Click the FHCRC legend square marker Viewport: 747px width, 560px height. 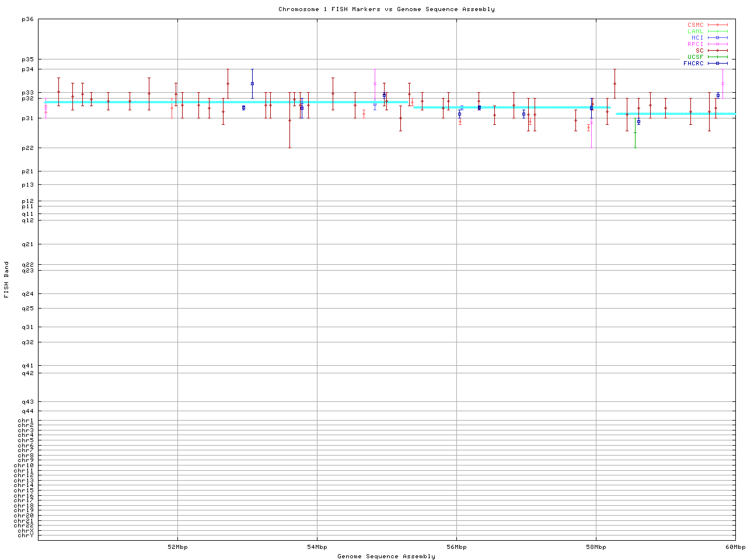tap(718, 64)
